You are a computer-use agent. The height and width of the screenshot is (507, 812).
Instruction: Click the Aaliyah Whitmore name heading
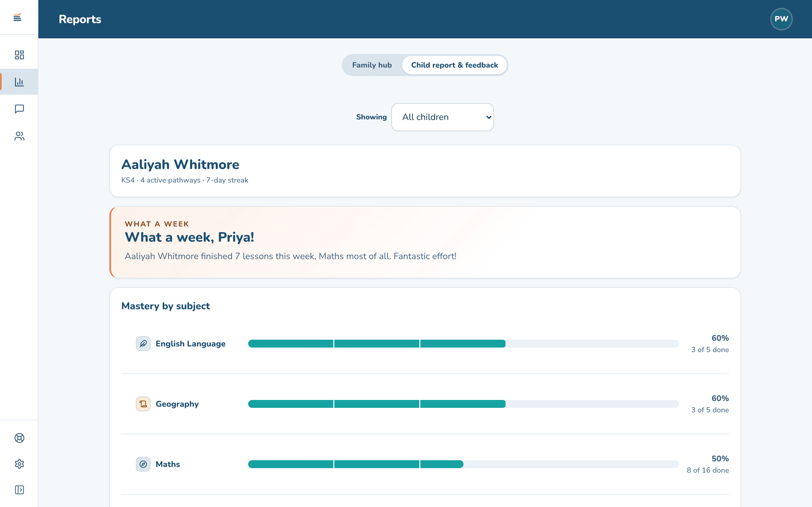pyautogui.click(x=180, y=165)
